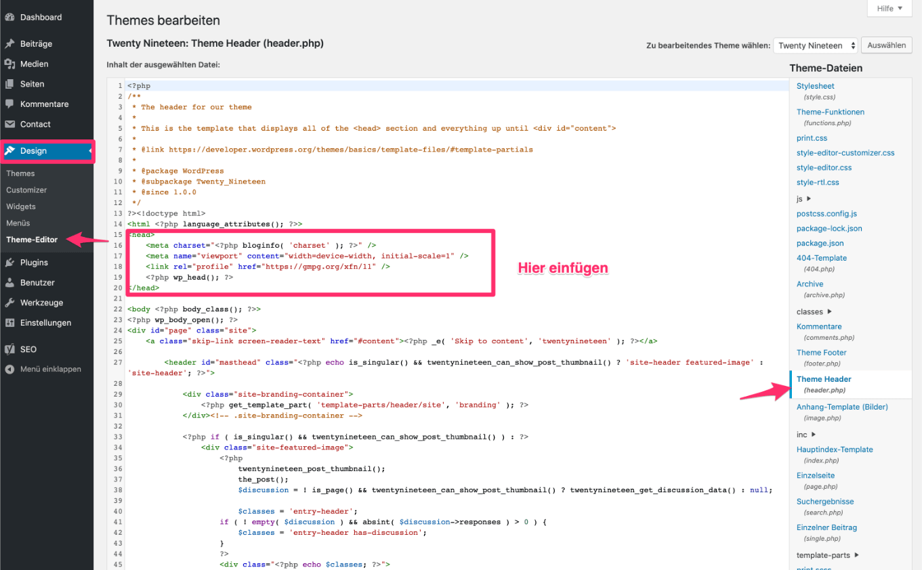Open the style-rtl.css file
The height and width of the screenshot is (570, 924).
pos(818,183)
